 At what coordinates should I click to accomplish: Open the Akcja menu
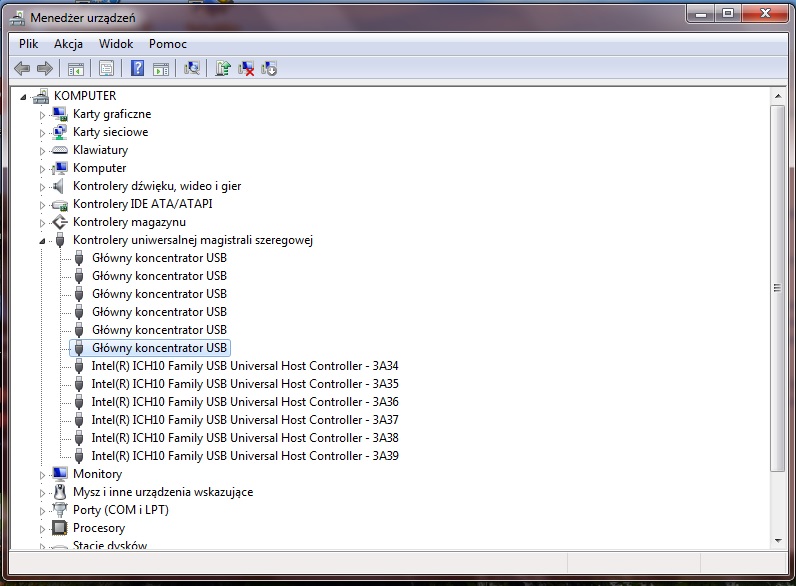tap(68, 44)
